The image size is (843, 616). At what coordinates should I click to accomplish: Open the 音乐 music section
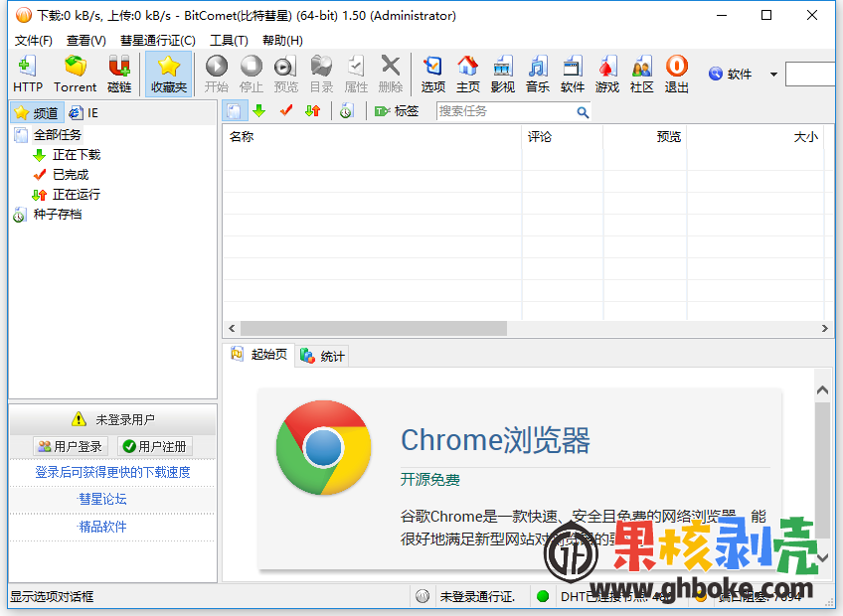538,75
